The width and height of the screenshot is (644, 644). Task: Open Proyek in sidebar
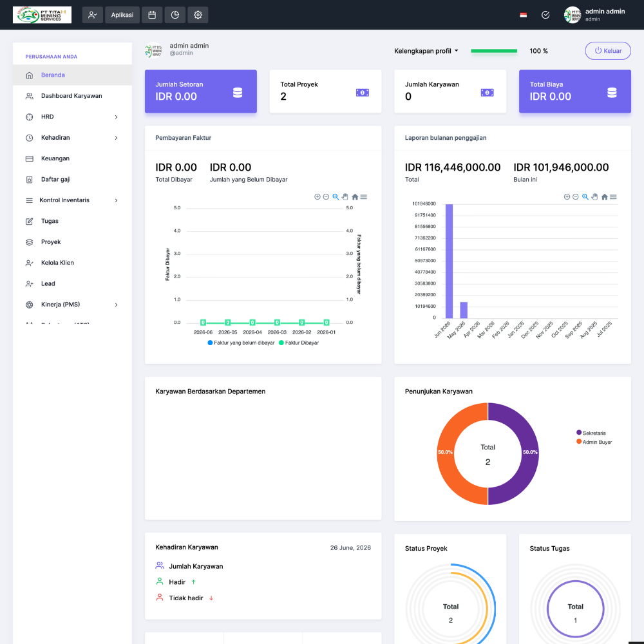pyautogui.click(x=72, y=242)
